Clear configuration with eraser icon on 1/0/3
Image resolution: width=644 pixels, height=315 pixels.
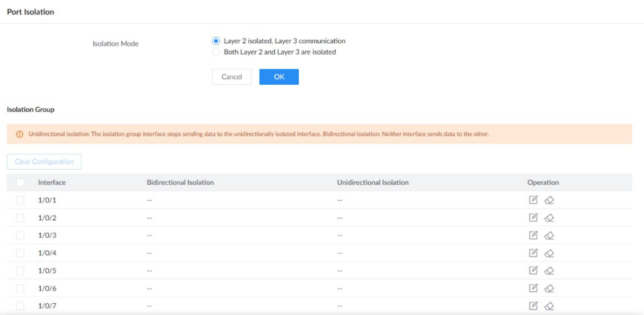click(549, 236)
